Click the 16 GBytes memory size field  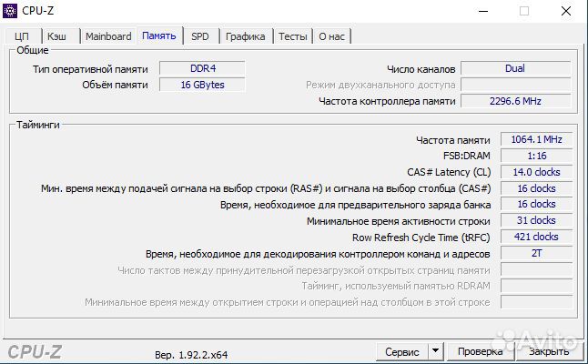(x=202, y=85)
